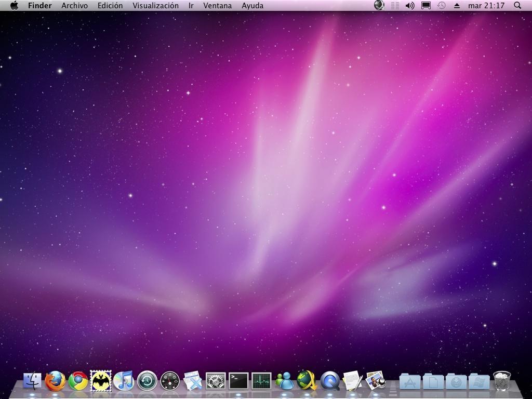Open the Apple menu
Screen dimensions: 532x399
pyautogui.click(x=14, y=6)
